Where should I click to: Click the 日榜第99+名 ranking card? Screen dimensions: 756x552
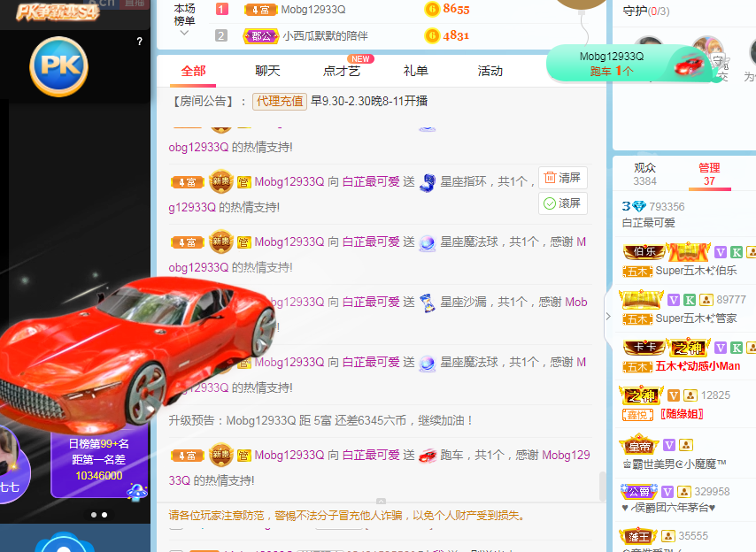[99, 460]
